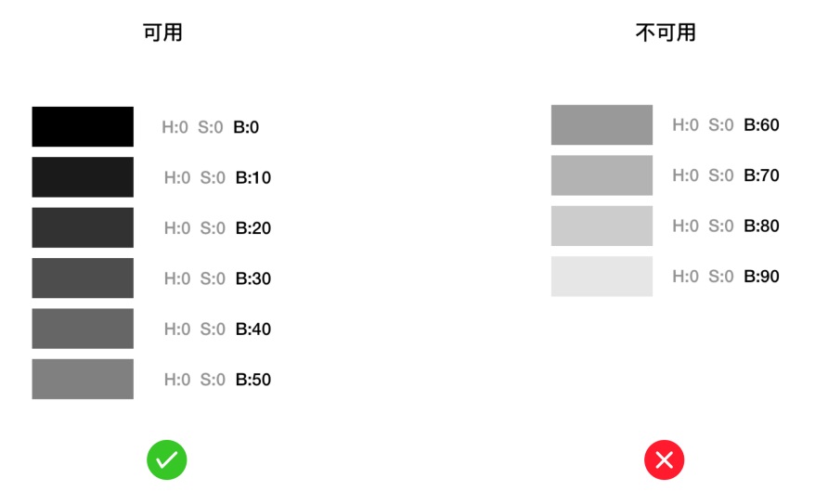This screenshot has height=504, width=828.
Task: Click the B:60 brightness label
Action: (x=761, y=125)
